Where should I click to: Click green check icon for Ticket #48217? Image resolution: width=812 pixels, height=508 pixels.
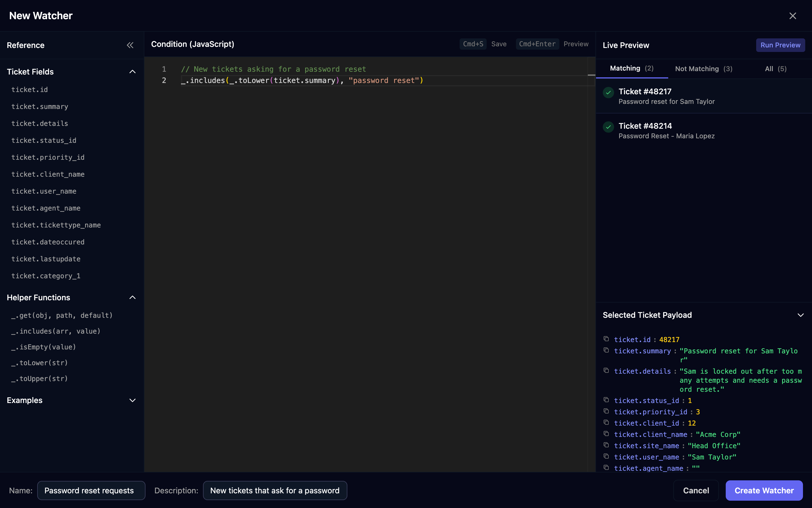pos(608,92)
